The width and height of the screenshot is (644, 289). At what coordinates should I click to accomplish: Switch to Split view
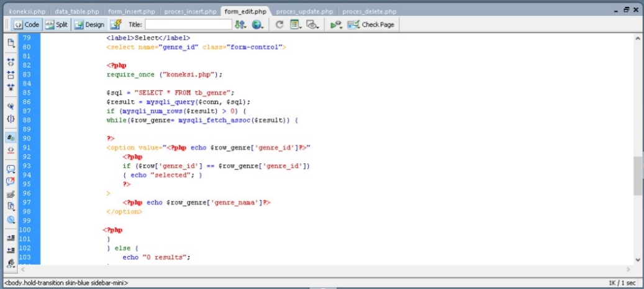pos(57,25)
